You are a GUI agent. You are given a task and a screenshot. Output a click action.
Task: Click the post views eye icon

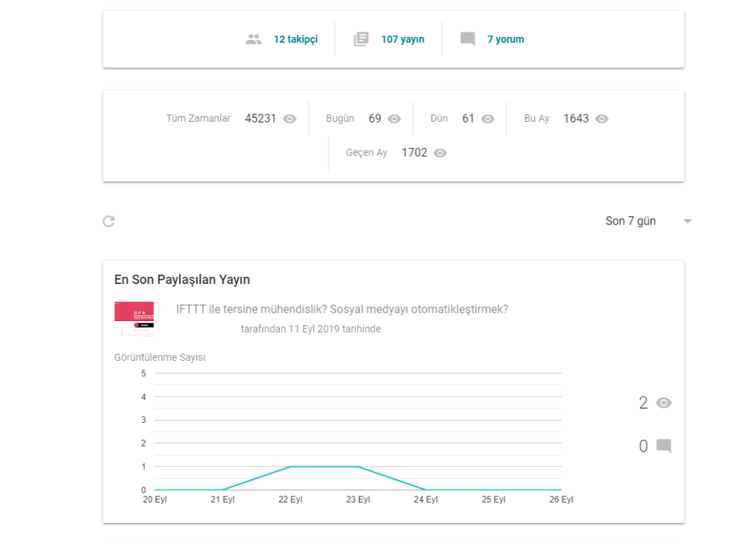[664, 403]
